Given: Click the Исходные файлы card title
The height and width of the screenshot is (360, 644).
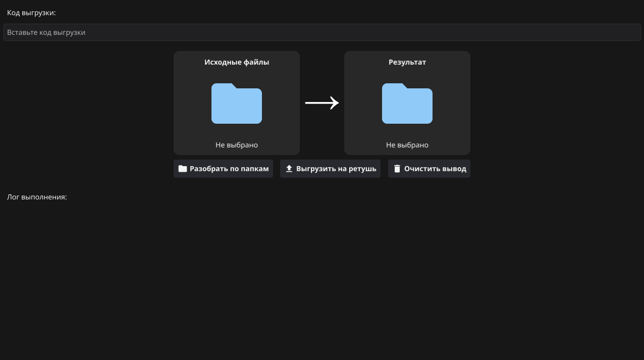Looking at the screenshot, I should click(x=236, y=62).
